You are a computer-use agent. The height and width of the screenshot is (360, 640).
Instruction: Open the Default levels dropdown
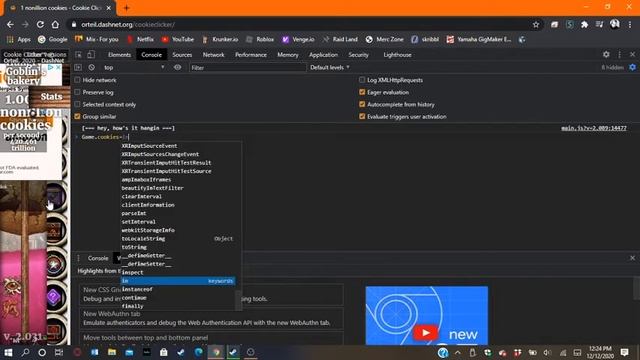point(329,67)
